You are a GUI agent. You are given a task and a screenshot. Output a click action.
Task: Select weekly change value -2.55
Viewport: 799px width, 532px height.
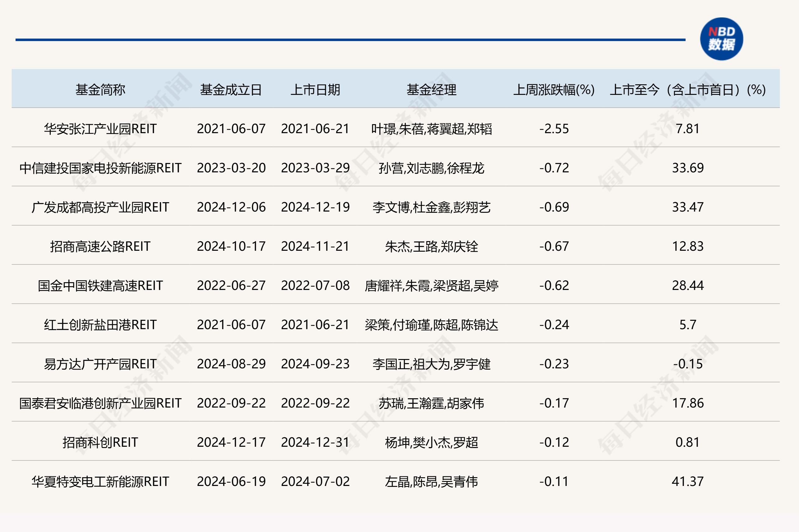554,129
